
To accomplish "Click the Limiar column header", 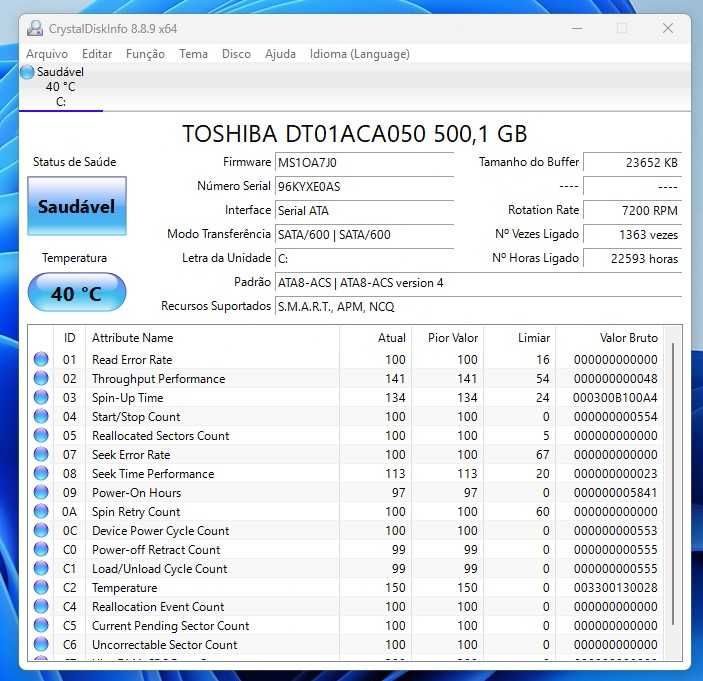I will (520, 338).
